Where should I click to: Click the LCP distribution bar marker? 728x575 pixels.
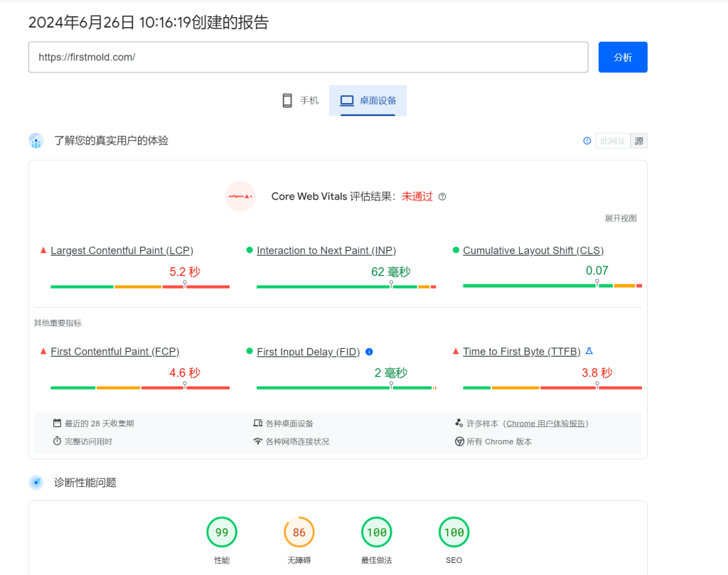pos(185,284)
